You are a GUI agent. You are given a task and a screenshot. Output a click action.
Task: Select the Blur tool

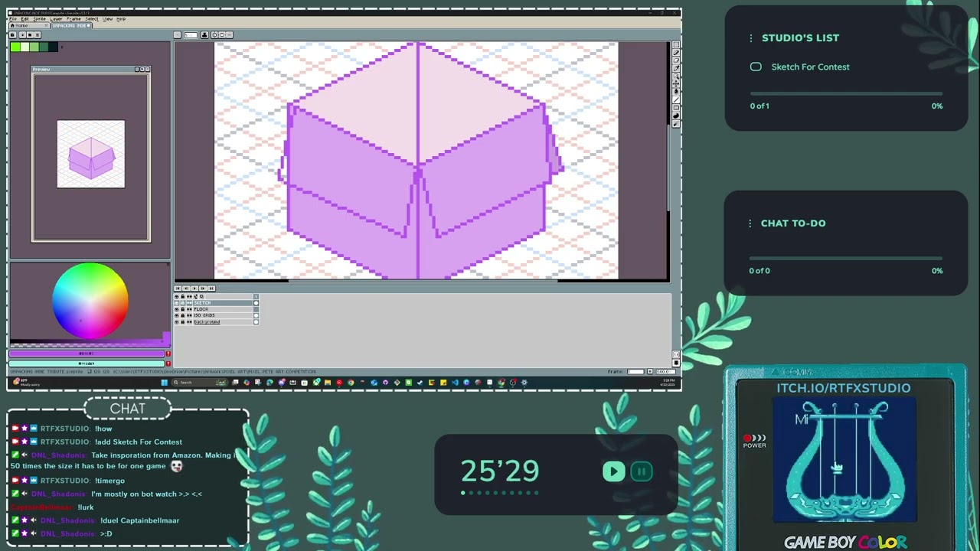676,122
